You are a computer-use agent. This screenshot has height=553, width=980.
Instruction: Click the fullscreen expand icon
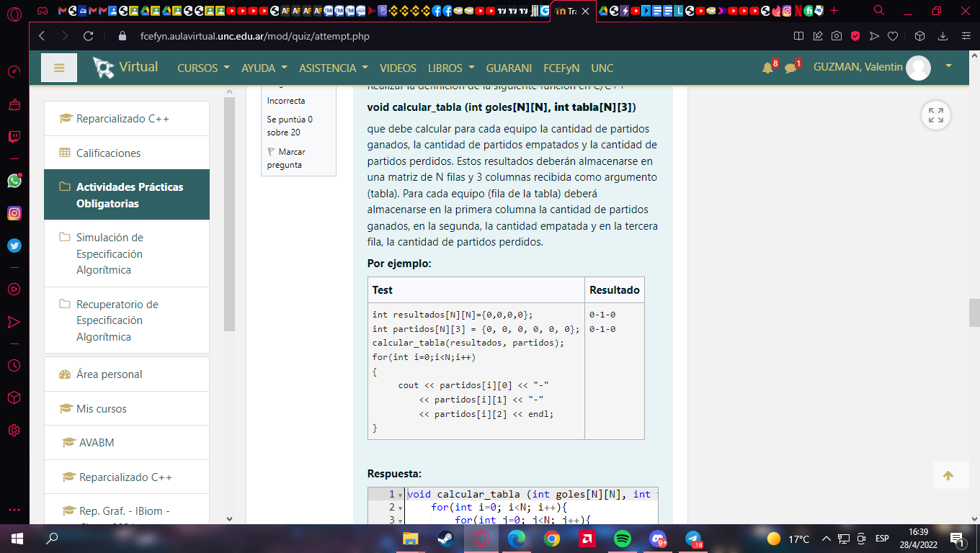935,115
